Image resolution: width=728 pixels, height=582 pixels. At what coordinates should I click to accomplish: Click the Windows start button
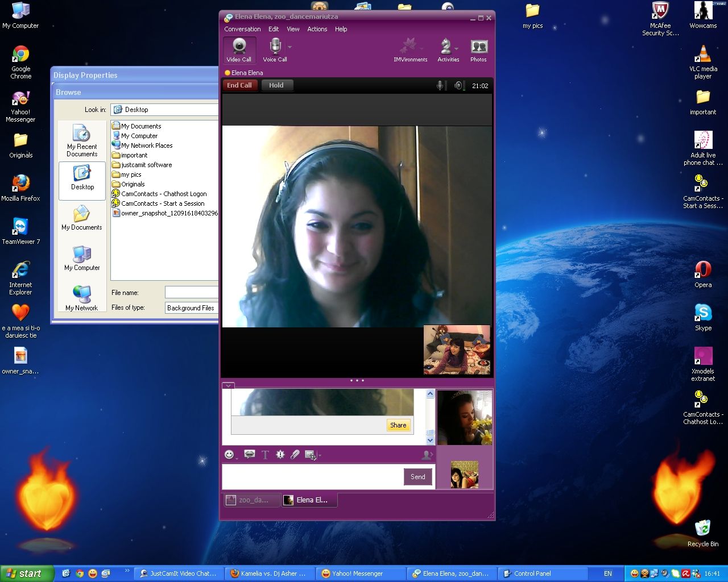(27, 573)
